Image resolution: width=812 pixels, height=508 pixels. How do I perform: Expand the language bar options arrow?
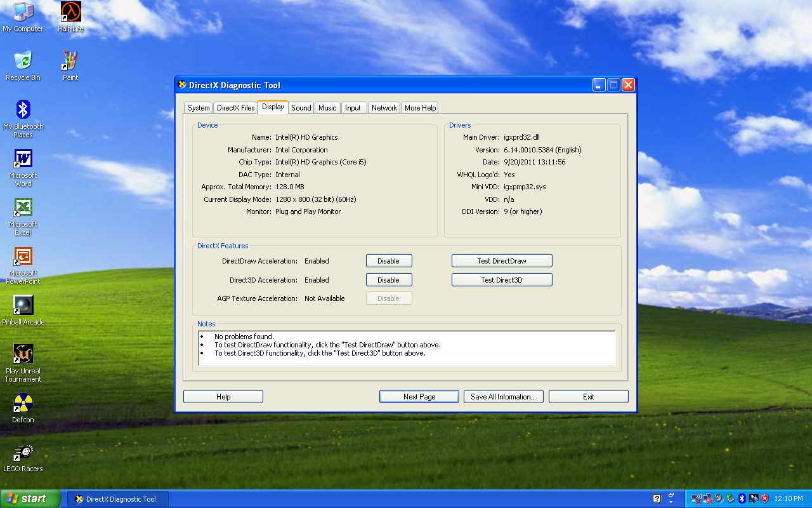tap(671, 502)
